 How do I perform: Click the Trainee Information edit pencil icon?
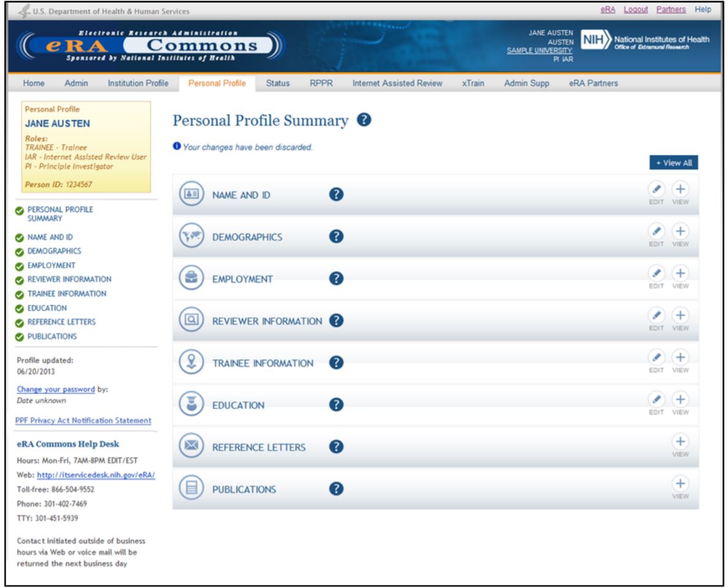(656, 357)
